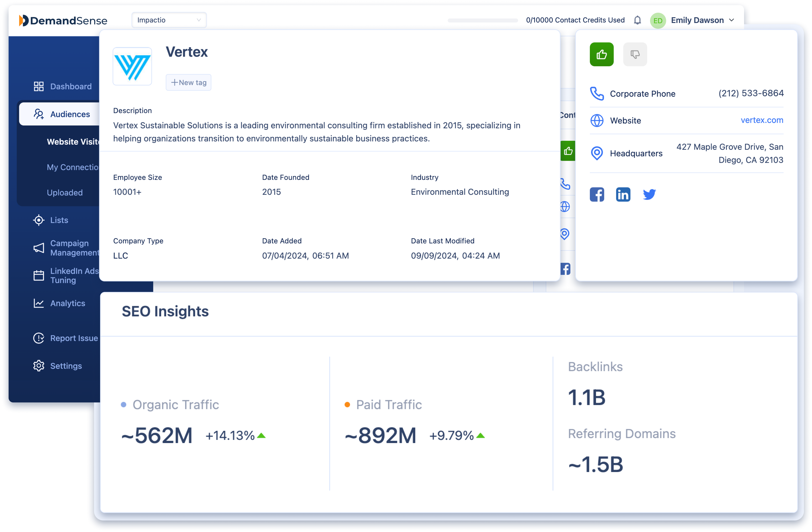Click the Organic Traffic blue legend dot
Screen dimensions: 812x532
tap(124, 405)
